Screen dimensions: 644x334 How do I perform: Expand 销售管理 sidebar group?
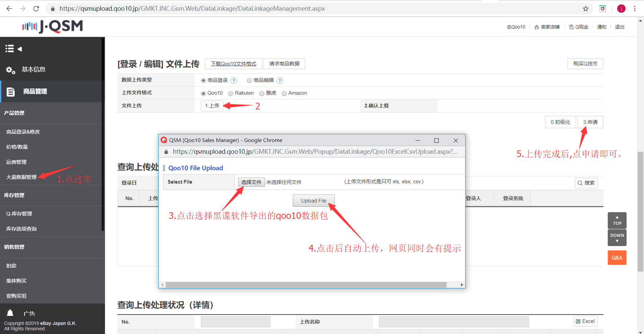tap(14, 247)
